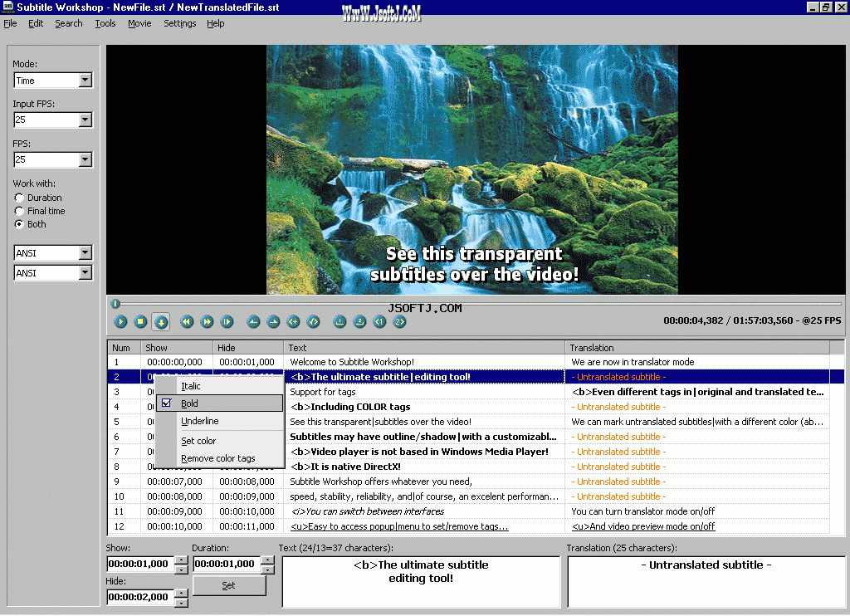
Task: Click the Hide column header
Action: pyautogui.click(x=248, y=348)
